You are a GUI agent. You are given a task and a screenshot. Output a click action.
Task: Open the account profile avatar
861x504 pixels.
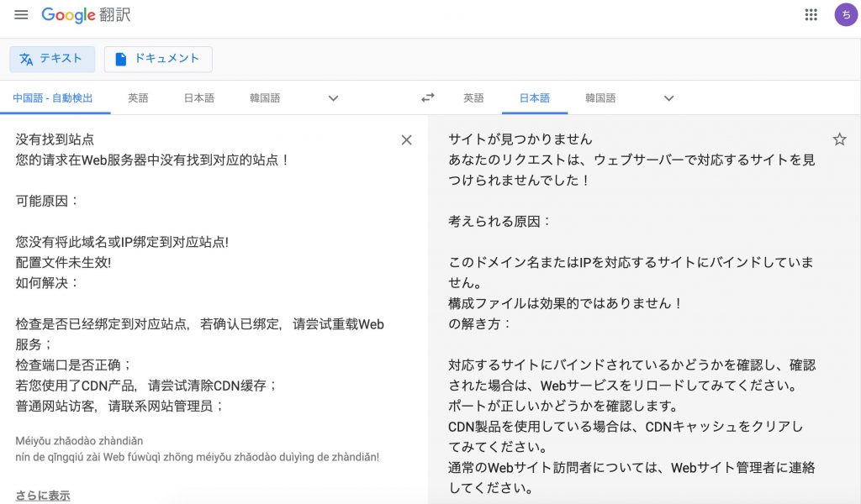pos(845,14)
